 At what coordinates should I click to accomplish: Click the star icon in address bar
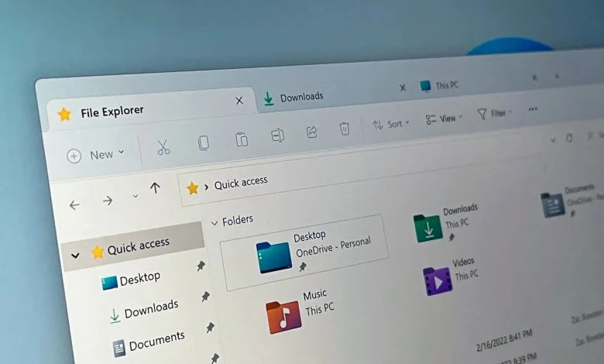coord(192,188)
